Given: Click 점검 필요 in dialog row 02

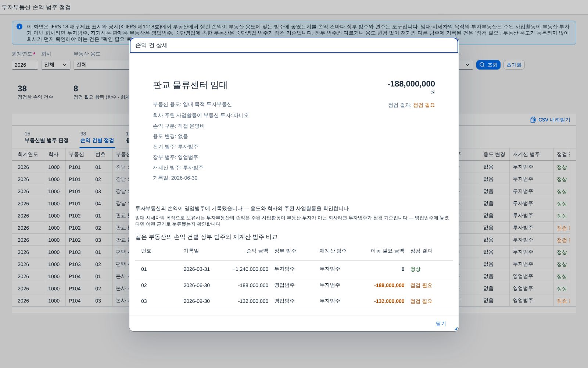Looking at the screenshot, I should point(421,285).
